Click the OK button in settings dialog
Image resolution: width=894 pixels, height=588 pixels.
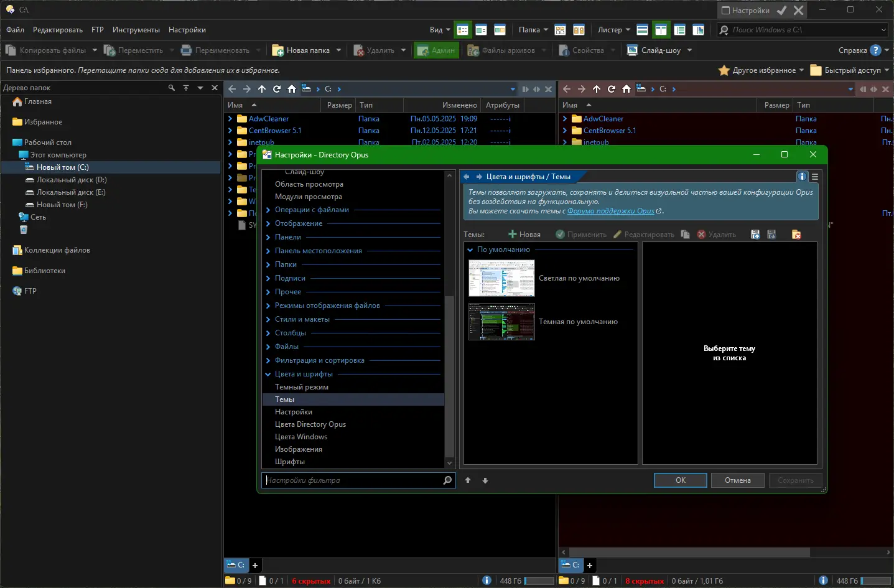(x=680, y=480)
